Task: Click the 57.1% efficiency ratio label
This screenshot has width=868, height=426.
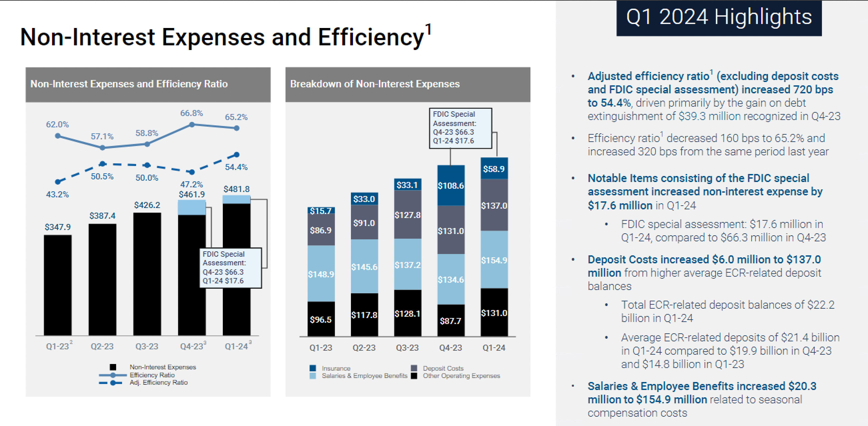Action: coord(102,136)
